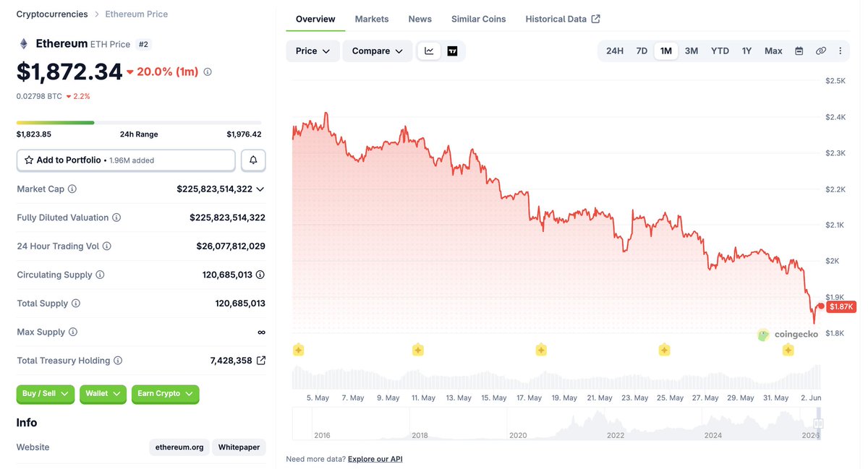Select the Max time range
The height and width of the screenshot is (469, 868).
click(773, 51)
